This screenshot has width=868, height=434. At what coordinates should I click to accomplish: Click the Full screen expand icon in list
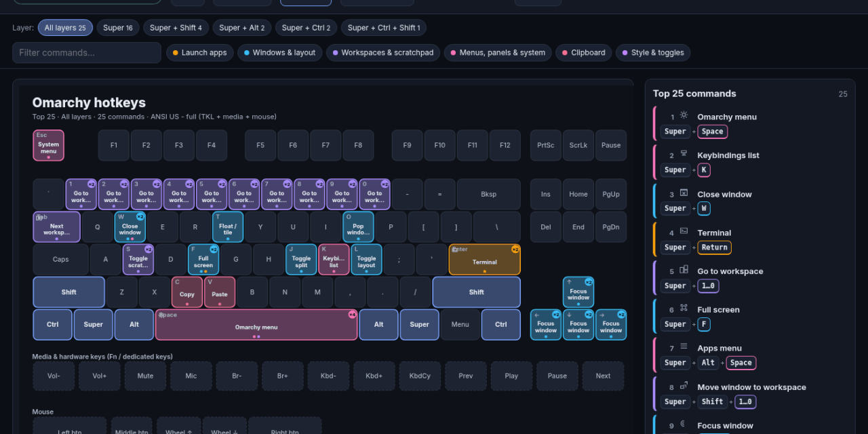point(684,309)
